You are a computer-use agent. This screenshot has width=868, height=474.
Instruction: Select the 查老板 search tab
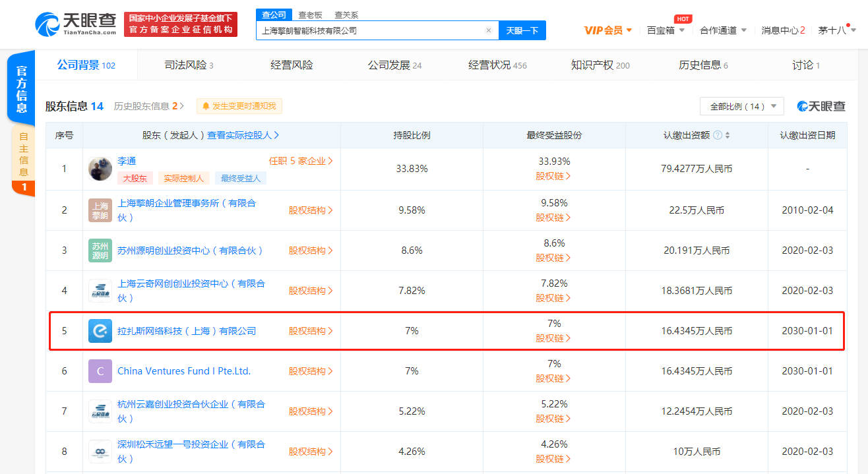tap(310, 15)
